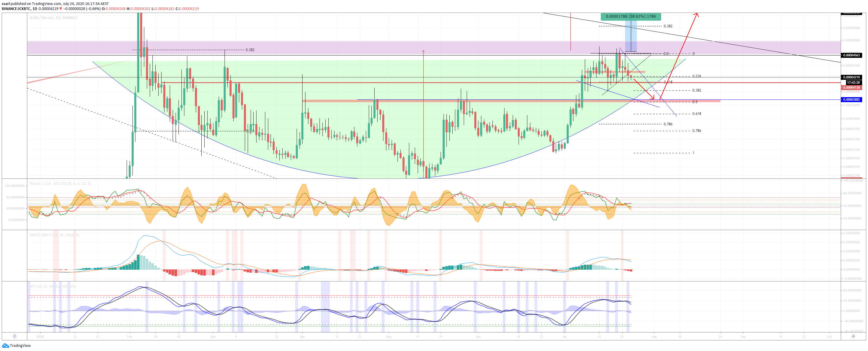
Task: Select the red price label 0.00004138
Action: pos(851,87)
